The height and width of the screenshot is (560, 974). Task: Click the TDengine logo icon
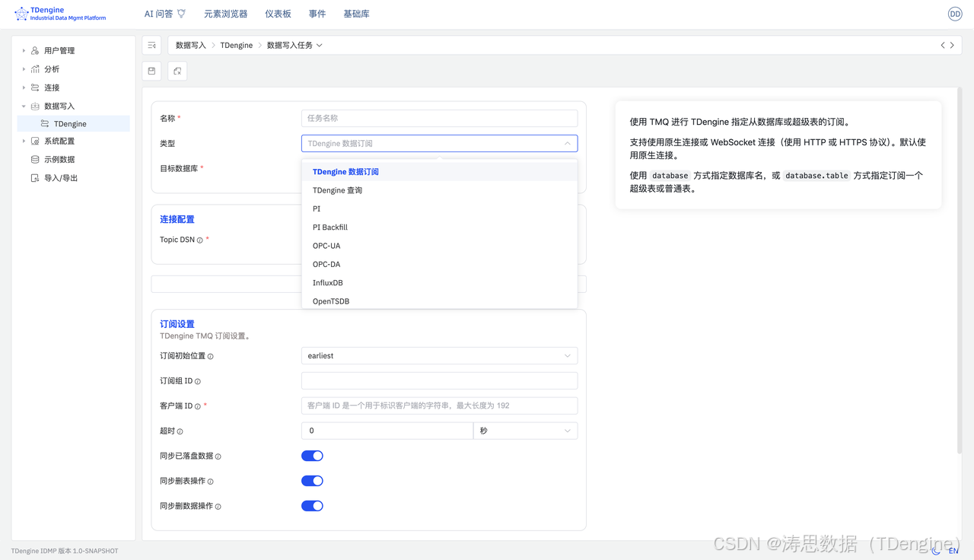click(x=21, y=14)
